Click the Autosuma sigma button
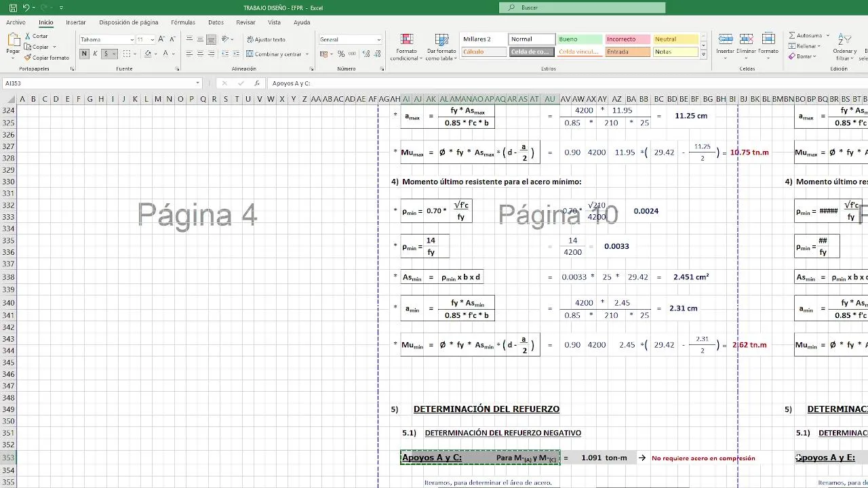This screenshot has width=868, height=488. click(805, 35)
